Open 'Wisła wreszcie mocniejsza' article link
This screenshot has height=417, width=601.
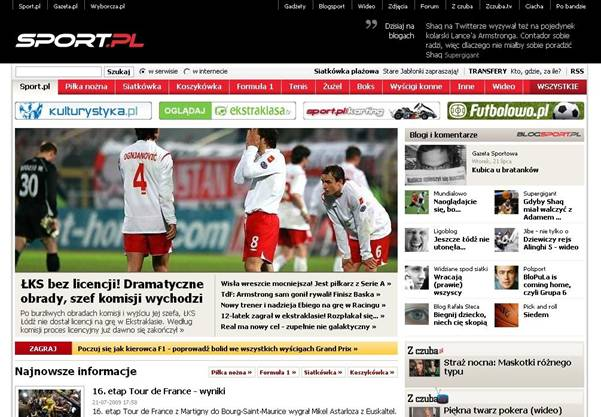[x=306, y=284]
